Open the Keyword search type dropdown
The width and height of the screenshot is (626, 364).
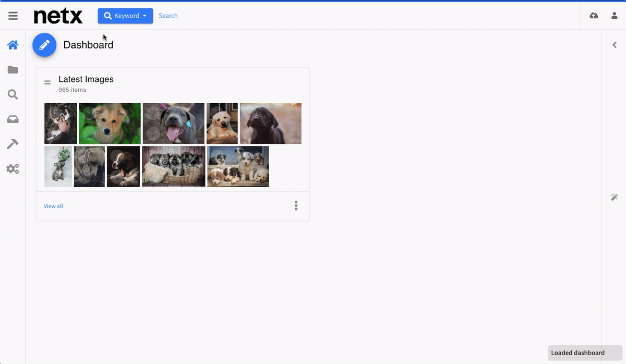click(125, 16)
